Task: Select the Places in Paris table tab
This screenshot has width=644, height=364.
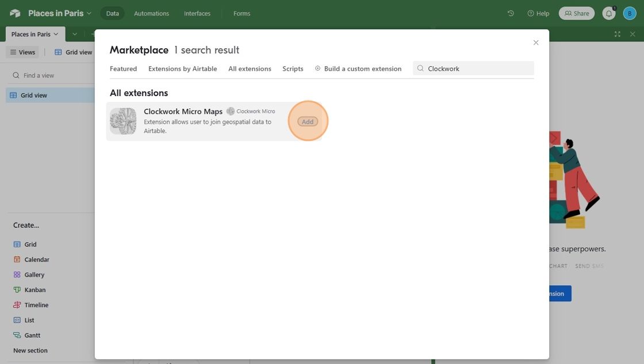Action: (x=35, y=34)
